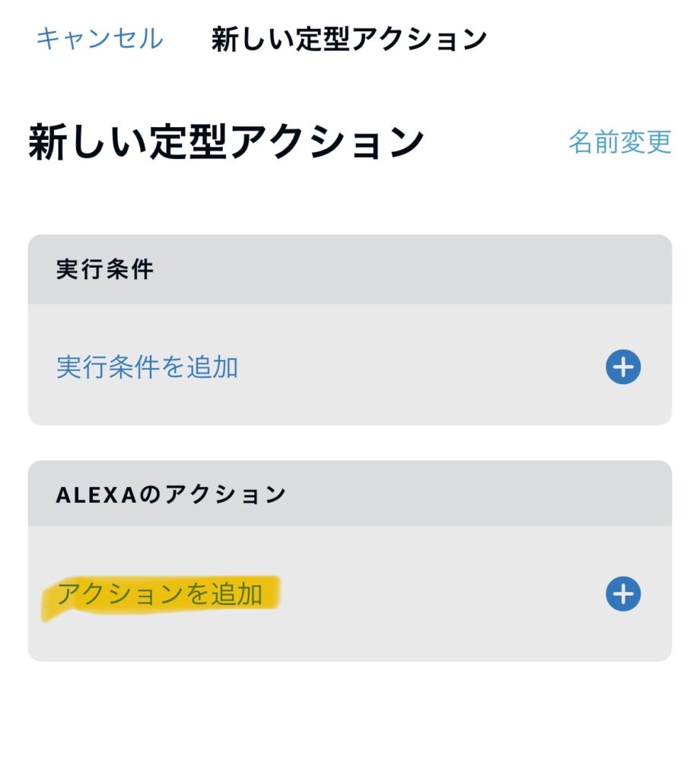Image resolution: width=700 pixels, height=779 pixels.
Task: Tap the plus icon beside アクションを追加
Action: [623, 594]
